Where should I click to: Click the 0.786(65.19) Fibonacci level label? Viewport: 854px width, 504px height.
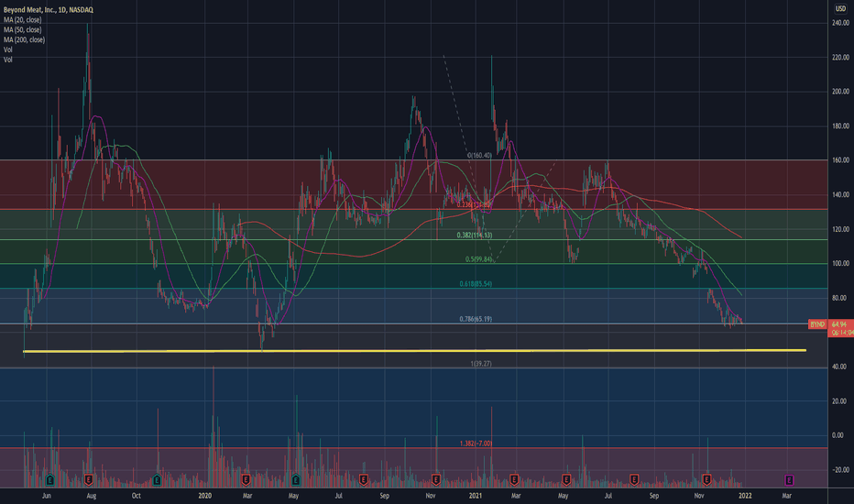click(x=476, y=319)
